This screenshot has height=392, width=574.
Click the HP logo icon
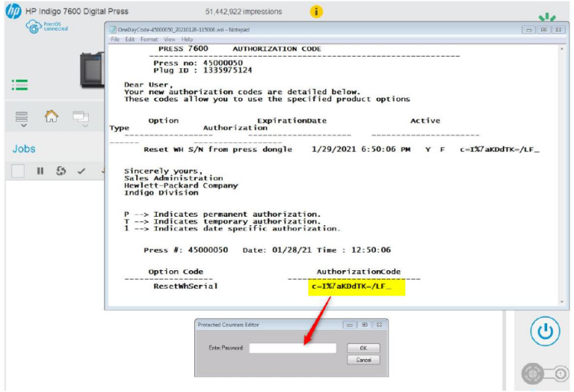[13, 11]
